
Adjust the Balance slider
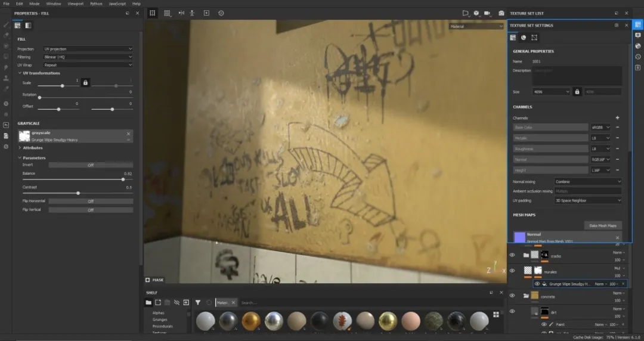pos(77,179)
